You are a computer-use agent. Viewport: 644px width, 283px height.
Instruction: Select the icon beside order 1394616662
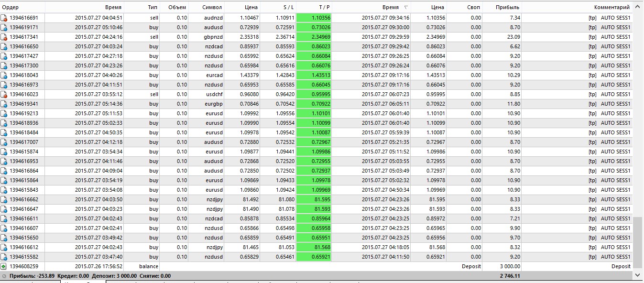[4, 199]
